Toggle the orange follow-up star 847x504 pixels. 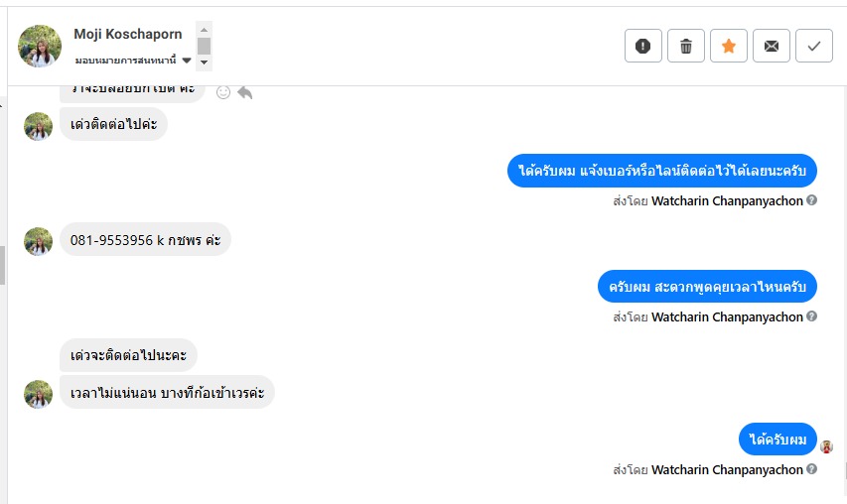tap(729, 46)
